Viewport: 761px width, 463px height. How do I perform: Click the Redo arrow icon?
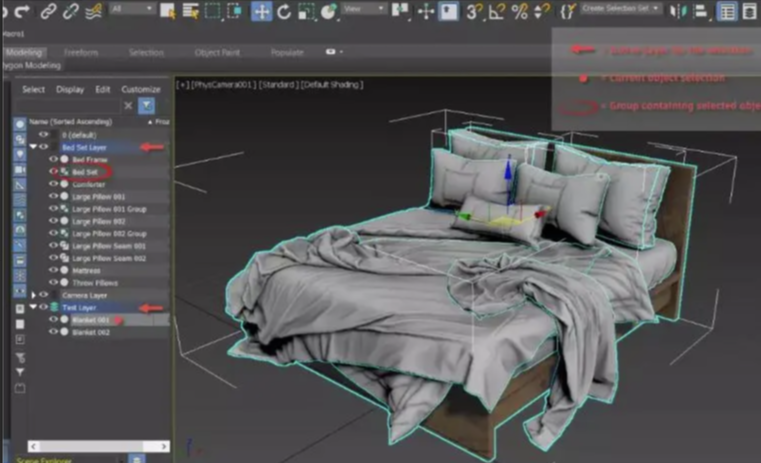(22, 12)
